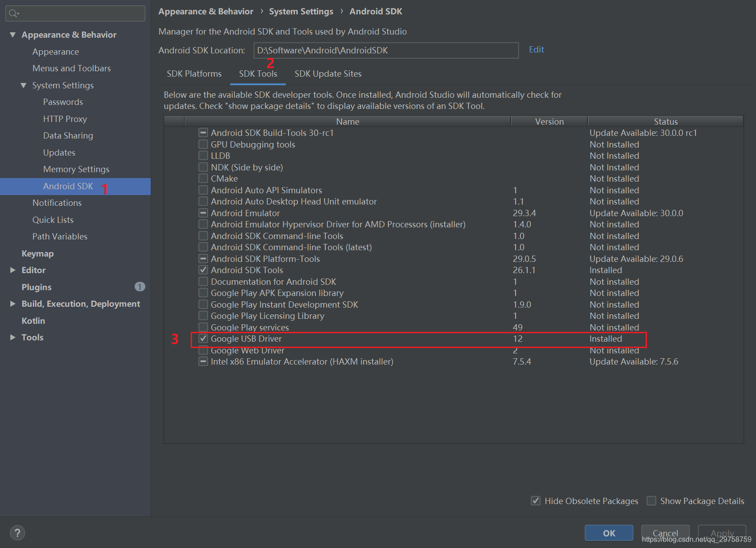This screenshot has height=548, width=756.
Task: Open HTTP Proxy settings
Action: (x=65, y=119)
